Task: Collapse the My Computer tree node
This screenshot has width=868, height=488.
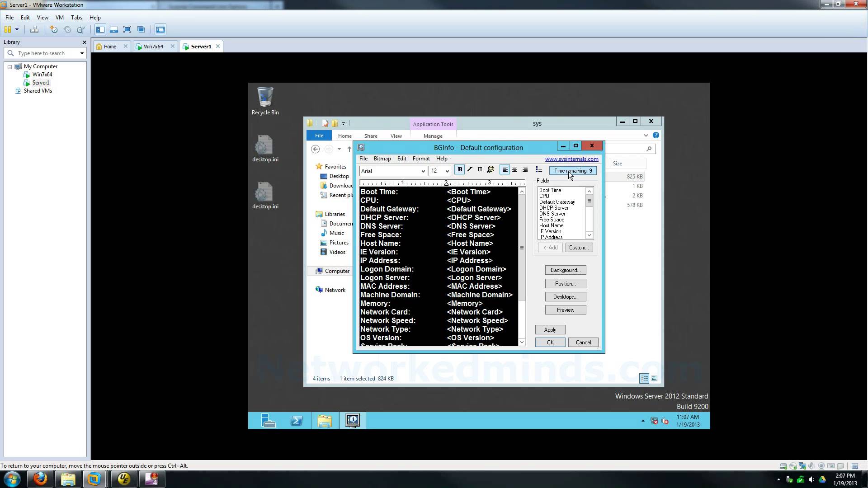Action: point(9,67)
